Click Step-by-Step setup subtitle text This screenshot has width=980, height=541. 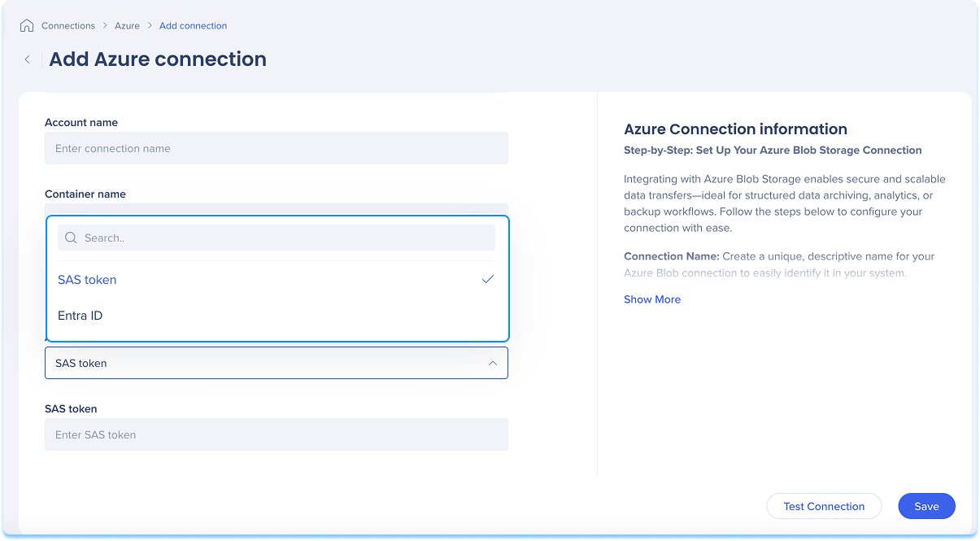(773, 151)
